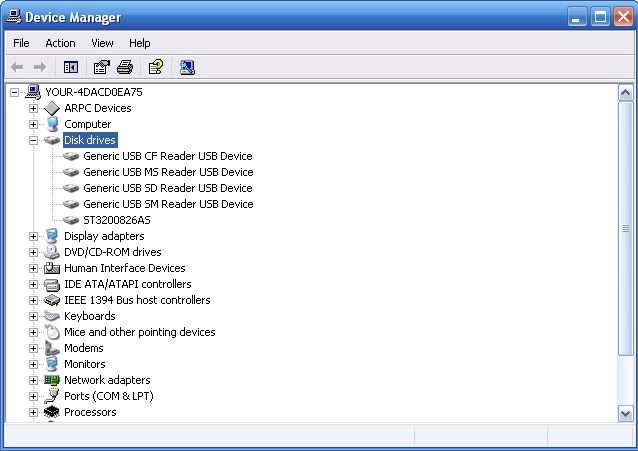The width and height of the screenshot is (638, 451).
Task: Click the Human Interface Devices icon
Action: click(x=52, y=268)
